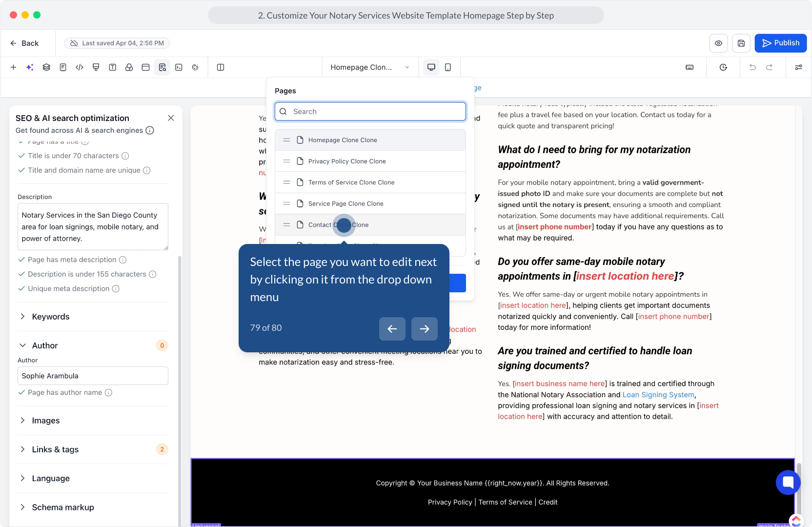This screenshot has height=527, width=812.
Task: Click the plus add element icon
Action: pos(13,67)
